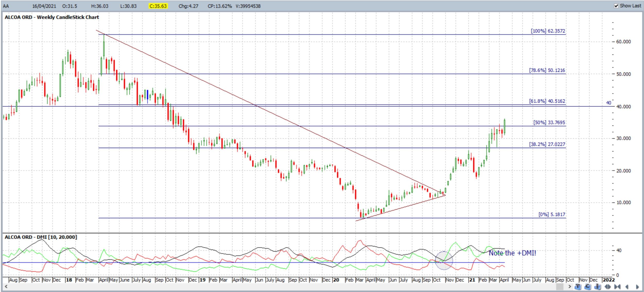Shift chart left with the single left arrow
Image resolution: width=644 pixels, height=292 pixels.
click(x=627, y=287)
